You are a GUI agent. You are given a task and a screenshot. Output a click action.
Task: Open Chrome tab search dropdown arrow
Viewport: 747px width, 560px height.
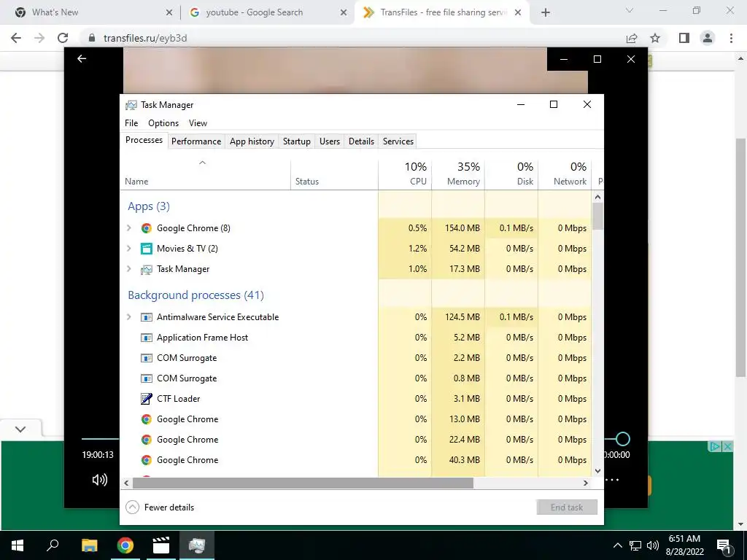630,11
